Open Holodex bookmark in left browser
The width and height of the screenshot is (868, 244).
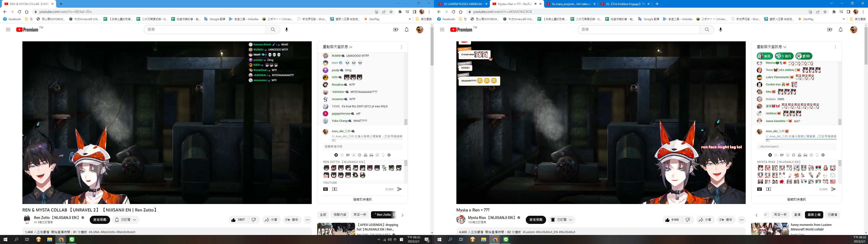[244, 19]
